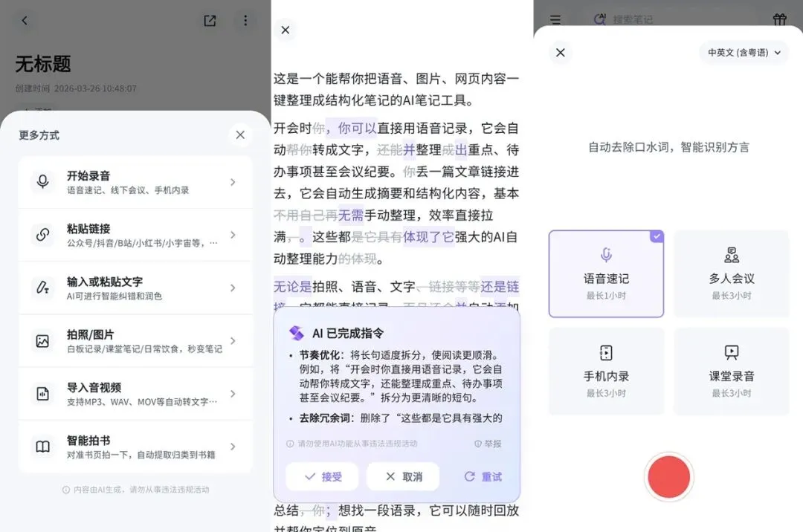This screenshot has height=532, width=803.
Task: Click the picture icon for 拍照/图片
Action: (x=43, y=341)
